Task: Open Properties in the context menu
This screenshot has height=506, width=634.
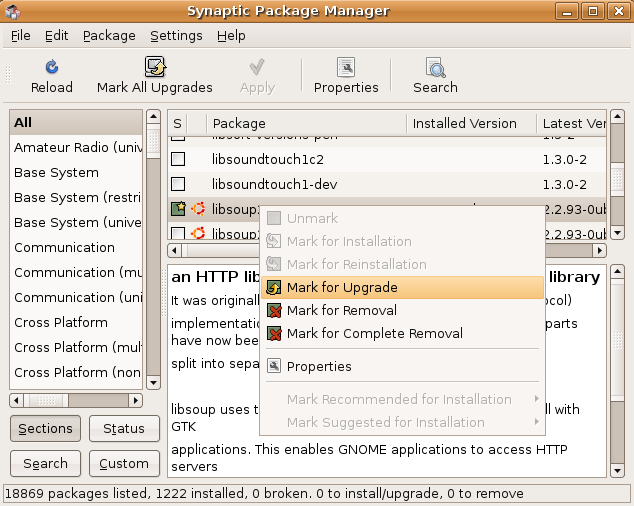Action: [x=319, y=366]
